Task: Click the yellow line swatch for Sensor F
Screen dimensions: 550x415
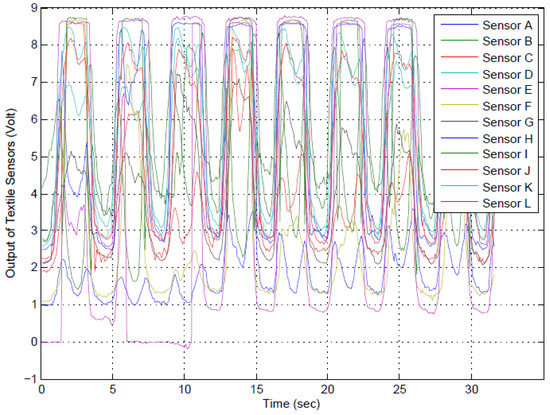Action: pos(459,105)
